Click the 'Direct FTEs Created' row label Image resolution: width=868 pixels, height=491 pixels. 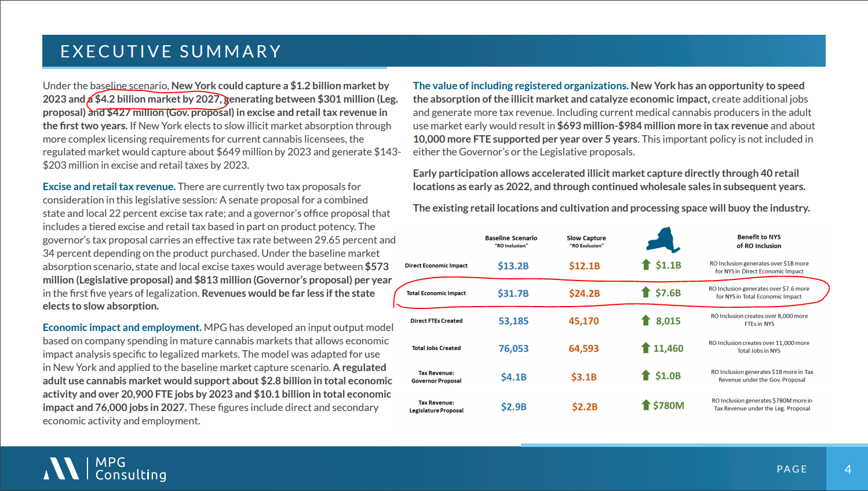436,321
